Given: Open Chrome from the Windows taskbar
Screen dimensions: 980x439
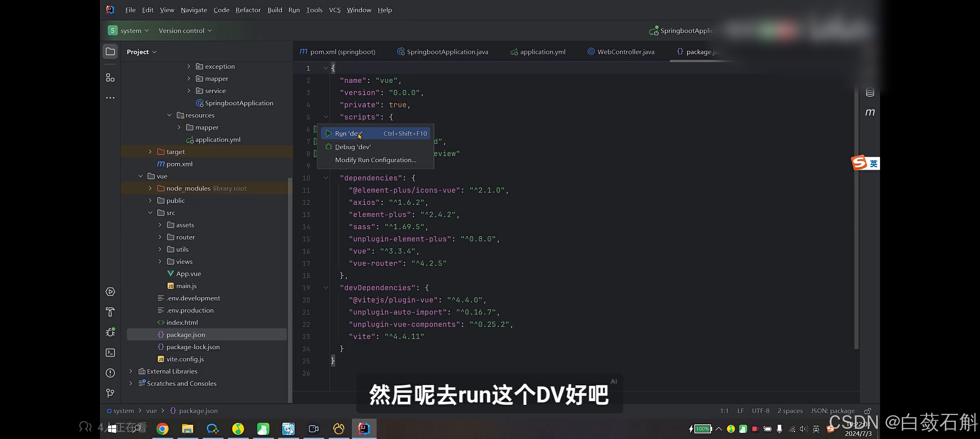Looking at the screenshot, I should point(163,428).
